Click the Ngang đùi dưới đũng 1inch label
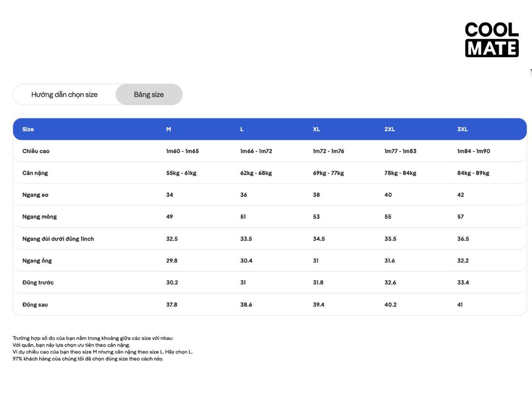 pos(58,239)
